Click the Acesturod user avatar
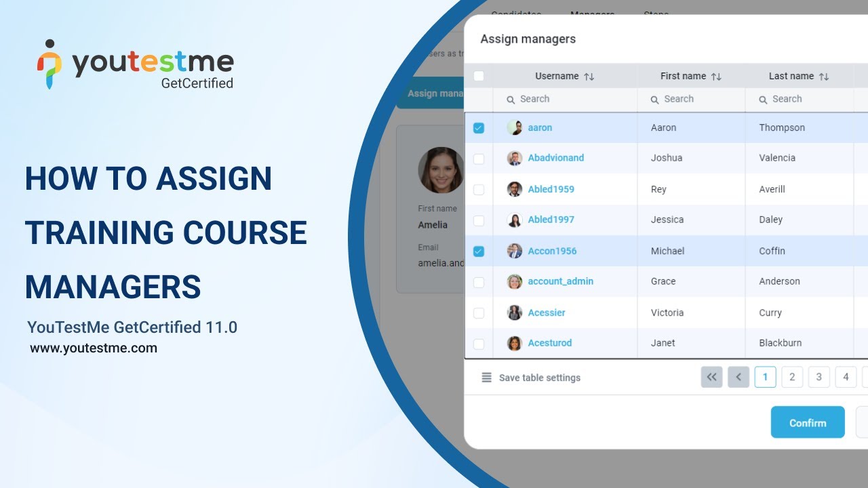Screen dimensions: 868x488 pos(515,343)
